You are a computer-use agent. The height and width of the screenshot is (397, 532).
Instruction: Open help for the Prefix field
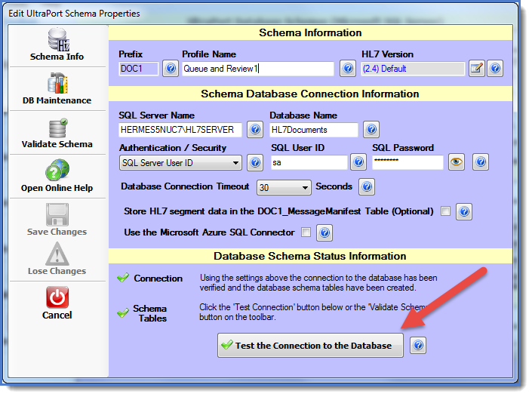point(171,69)
